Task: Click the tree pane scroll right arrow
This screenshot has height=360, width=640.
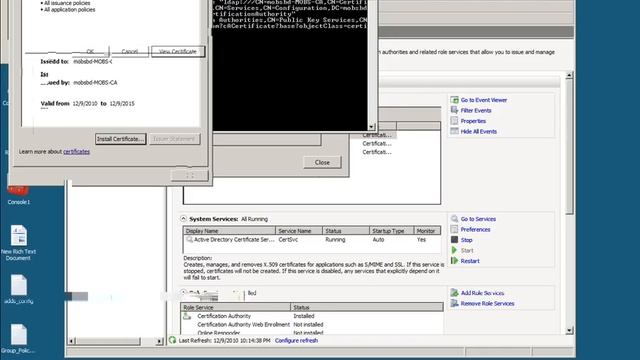Action: (159, 341)
